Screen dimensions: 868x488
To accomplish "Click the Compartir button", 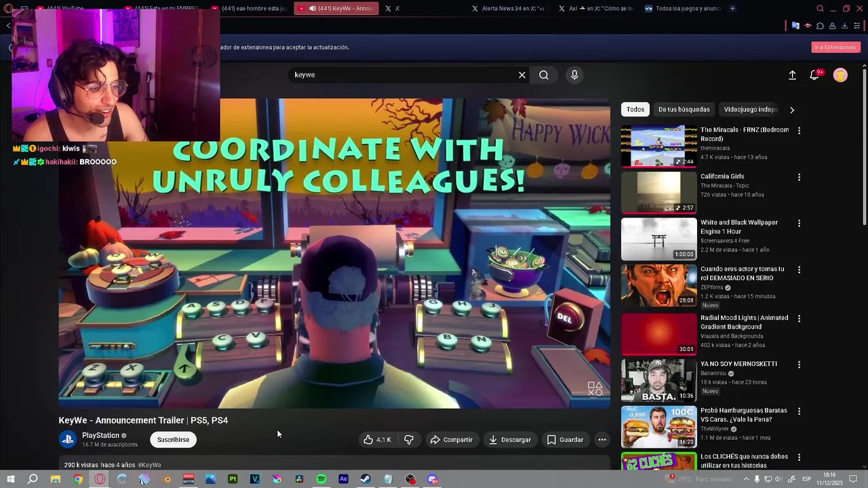I will pos(451,440).
